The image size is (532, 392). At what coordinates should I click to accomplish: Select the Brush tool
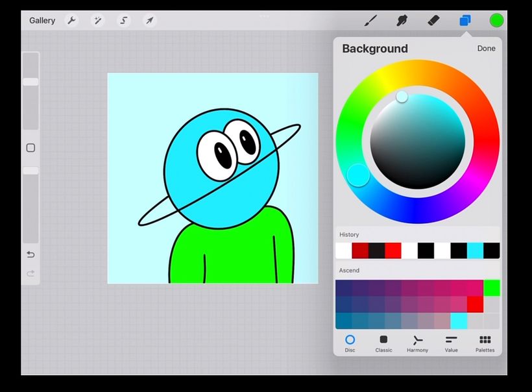coord(370,21)
